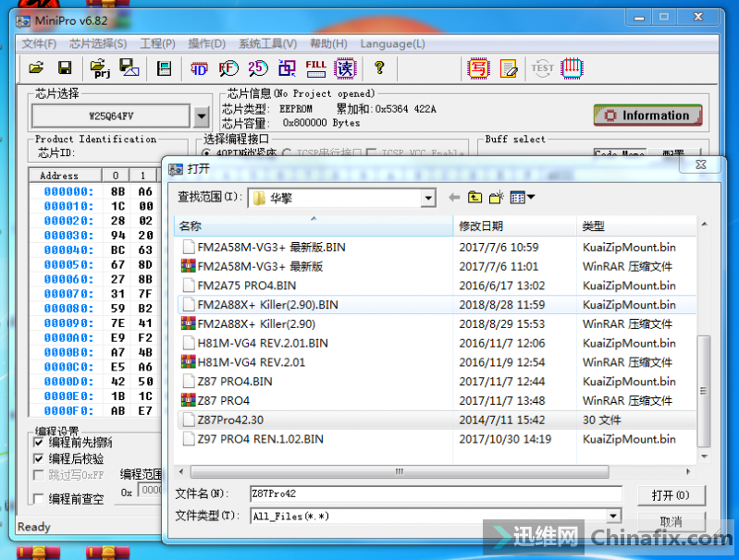Click the red chip pins toolbar icon
739x560 pixels.
[x=572, y=68]
